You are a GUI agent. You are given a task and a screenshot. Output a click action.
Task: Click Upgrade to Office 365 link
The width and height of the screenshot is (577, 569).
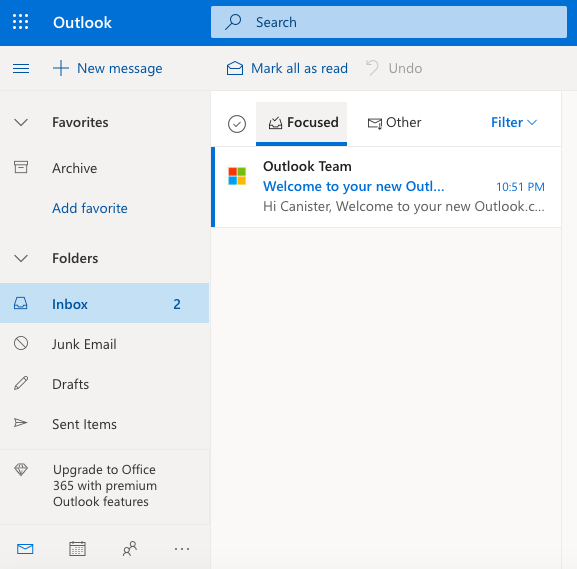[x=105, y=485]
